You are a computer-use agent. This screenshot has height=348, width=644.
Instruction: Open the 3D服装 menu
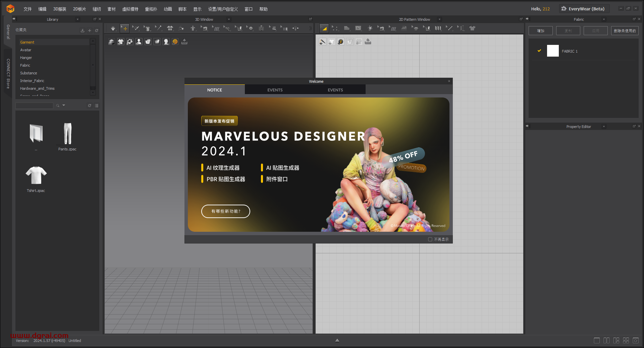click(60, 9)
